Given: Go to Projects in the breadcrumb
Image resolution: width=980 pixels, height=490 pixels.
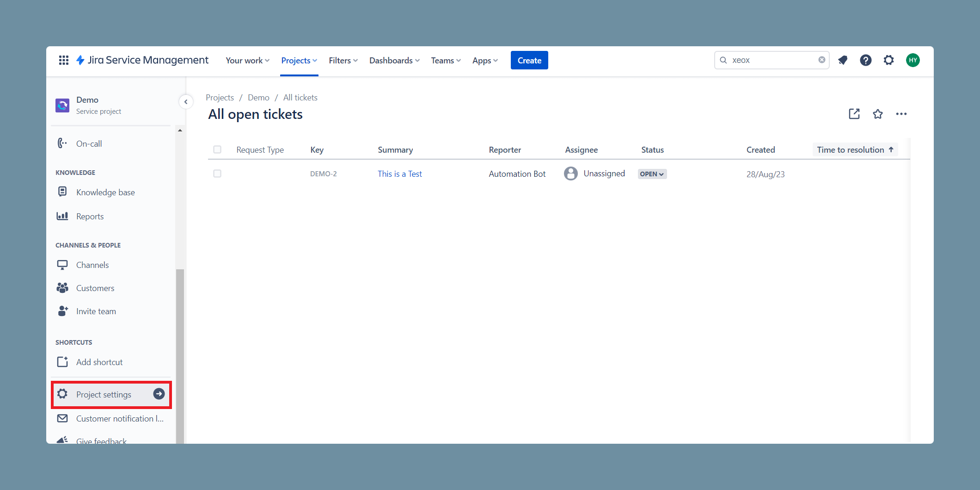Looking at the screenshot, I should point(220,98).
